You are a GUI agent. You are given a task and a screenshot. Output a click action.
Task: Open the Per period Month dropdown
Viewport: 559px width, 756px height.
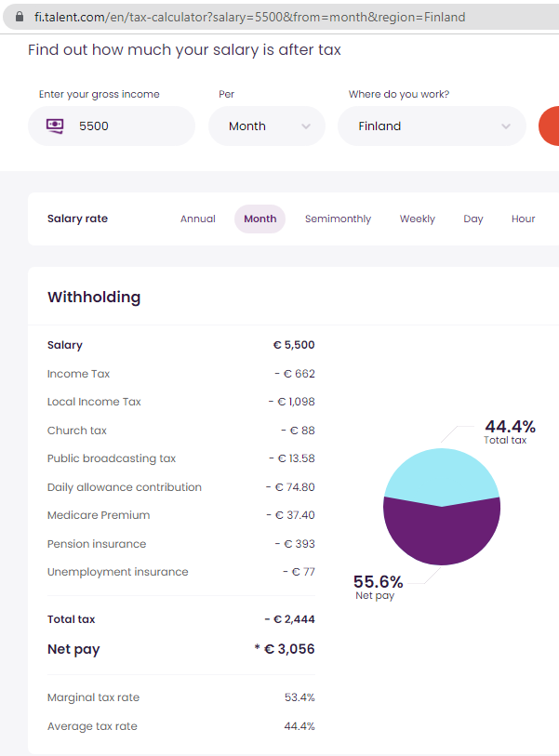pyautogui.click(x=266, y=126)
